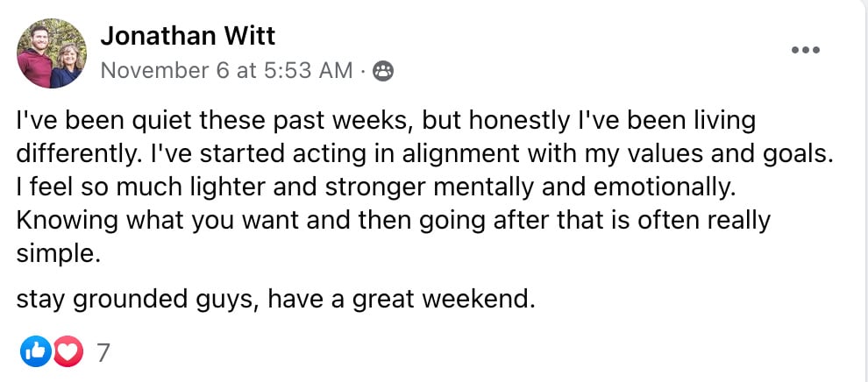Click the man in red in avatar
The image size is (868, 382).
tap(35, 58)
